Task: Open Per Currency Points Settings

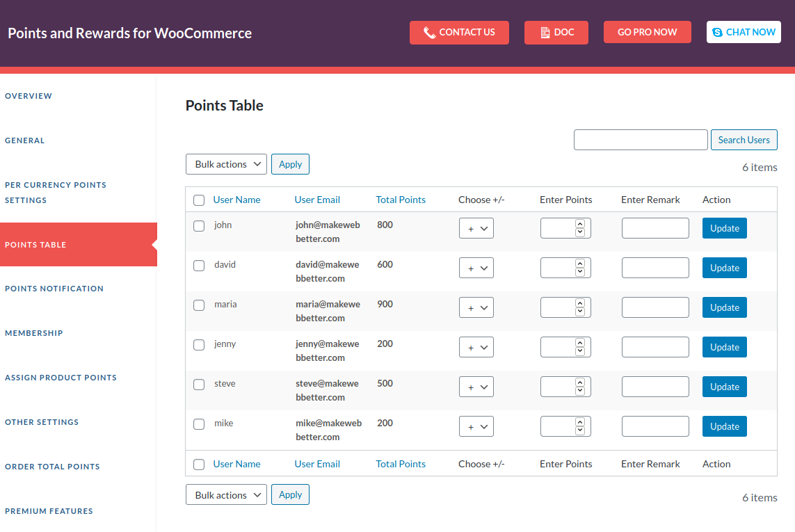Action: [56, 193]
